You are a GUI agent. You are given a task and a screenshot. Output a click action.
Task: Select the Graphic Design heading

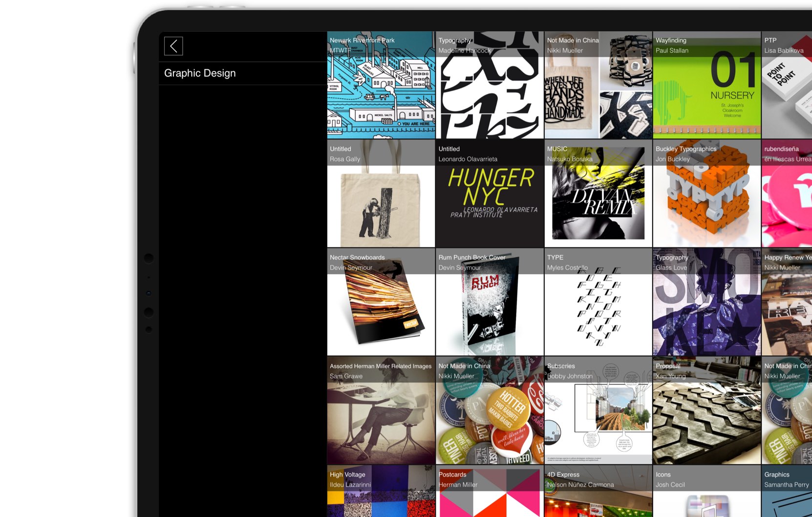(x=200, y=73)
